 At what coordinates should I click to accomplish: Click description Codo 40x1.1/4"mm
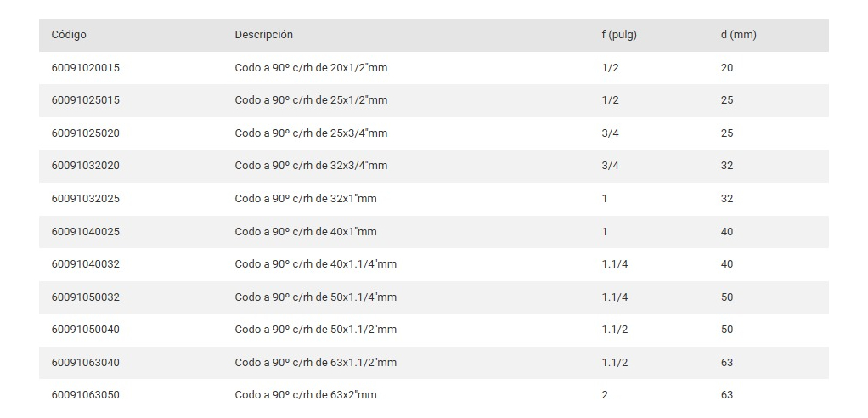[315, 264]
